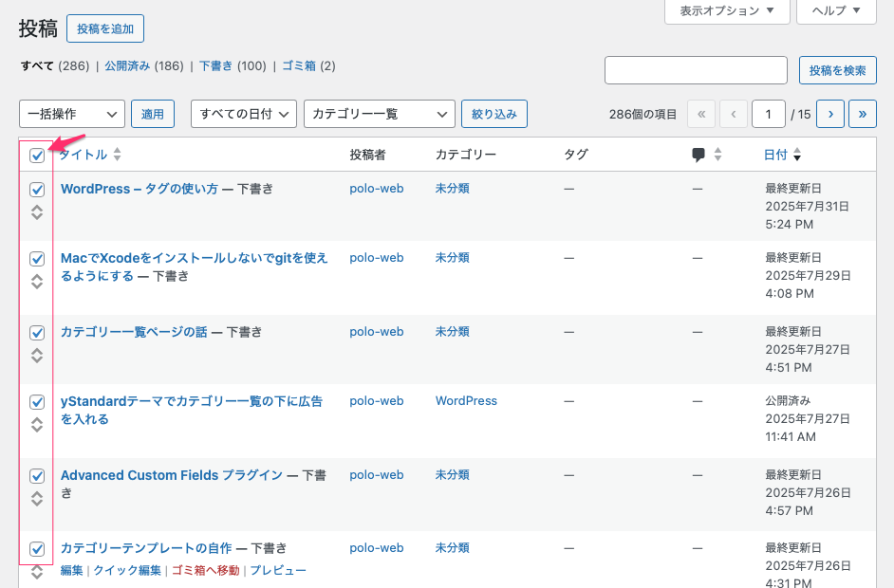Click the reorder handle under WordPress – タグの使い方
This screenshot has width=894, height=588.
tap(37, 212)
